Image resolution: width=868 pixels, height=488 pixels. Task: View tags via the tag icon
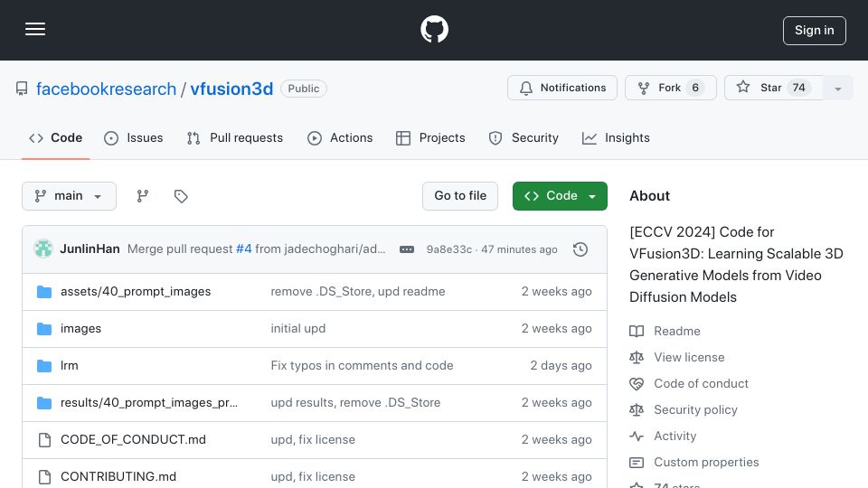coord(181,196)
